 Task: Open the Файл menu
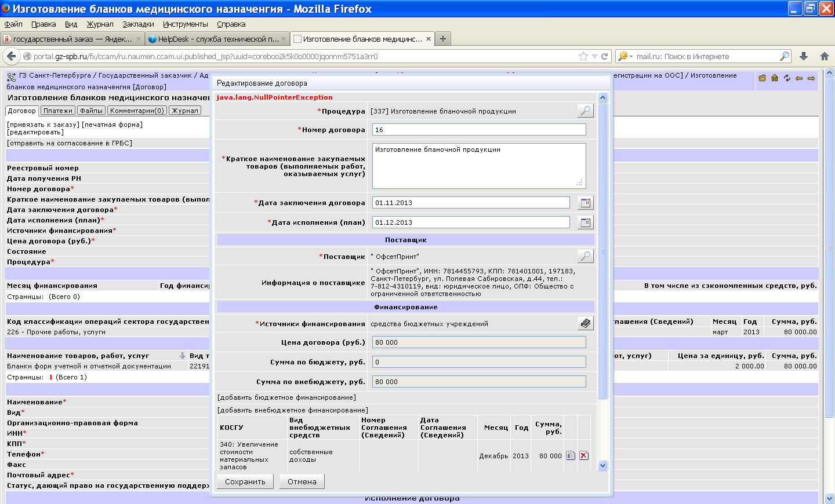[13, 24]
